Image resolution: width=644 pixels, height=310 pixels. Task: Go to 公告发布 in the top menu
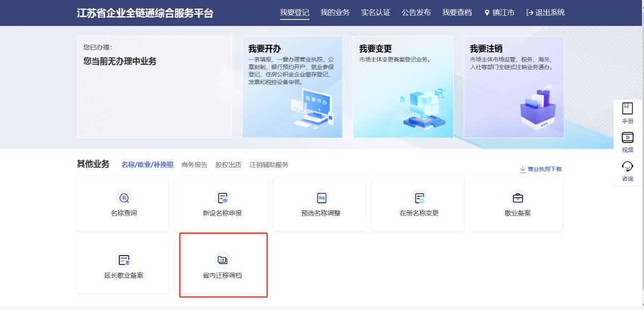[416, 12]
